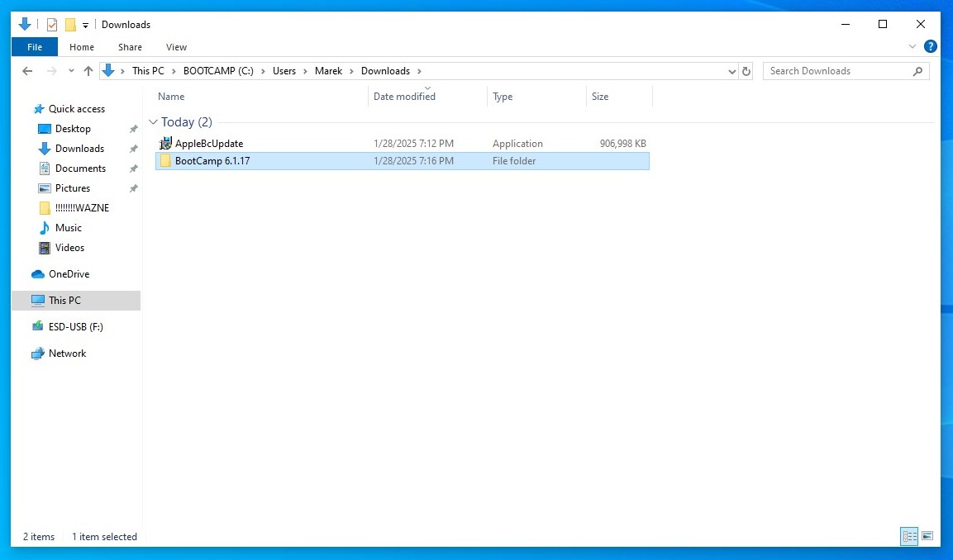Sort by the Size column header
This screenshot has height=560, width=953.
pos(600,97)
